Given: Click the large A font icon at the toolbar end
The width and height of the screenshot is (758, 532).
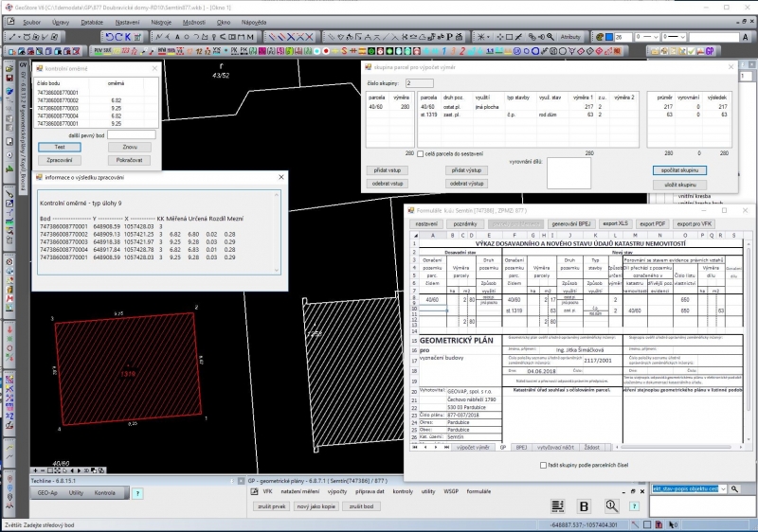Looking at the screenshot, I should point(746,37).
